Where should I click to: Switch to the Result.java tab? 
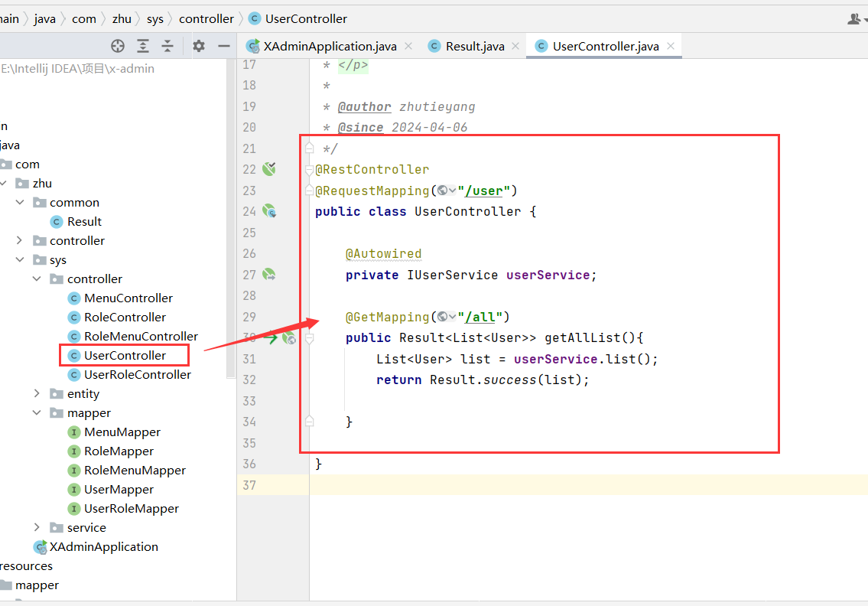475,47
